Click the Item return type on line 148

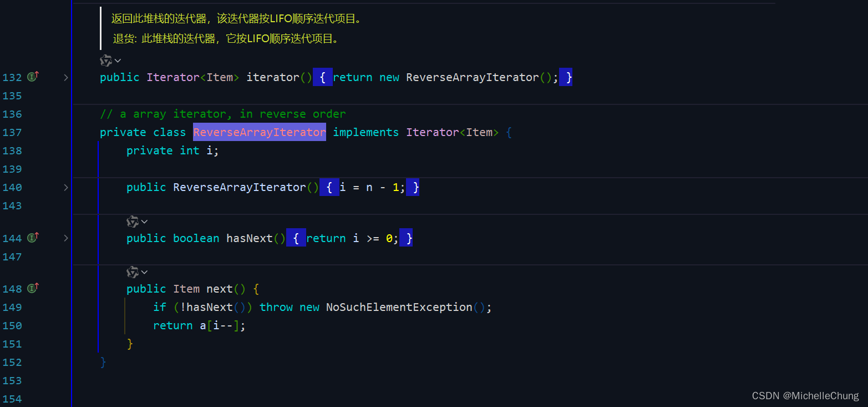186,289
